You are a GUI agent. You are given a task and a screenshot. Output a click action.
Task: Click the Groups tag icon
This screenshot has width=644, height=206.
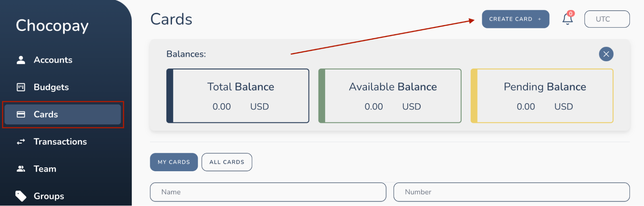[x=21, y=196]
